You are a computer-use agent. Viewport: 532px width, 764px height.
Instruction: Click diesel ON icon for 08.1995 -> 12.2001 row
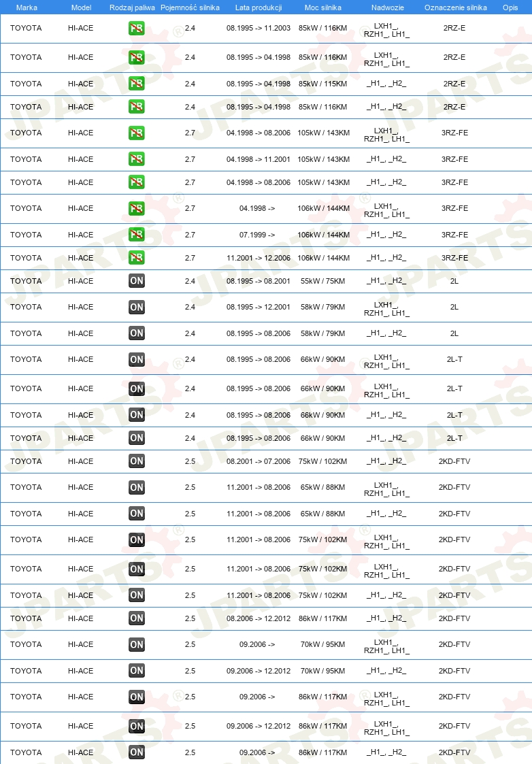click(x=137, y=307)
